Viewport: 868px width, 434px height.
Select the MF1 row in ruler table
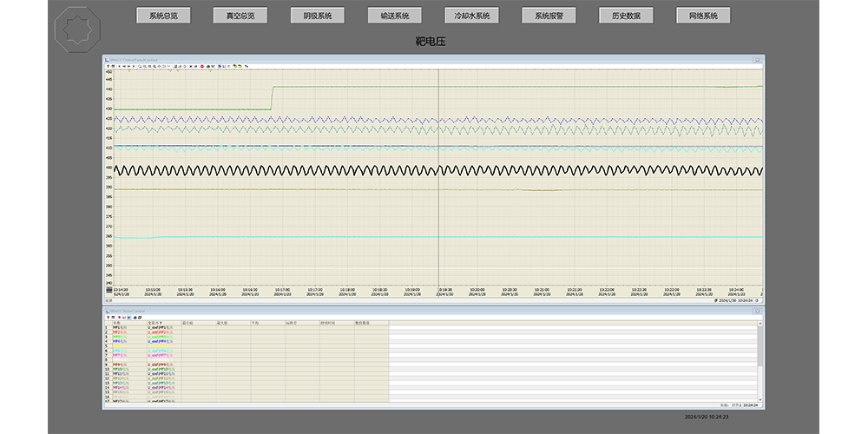pos(247,327)
